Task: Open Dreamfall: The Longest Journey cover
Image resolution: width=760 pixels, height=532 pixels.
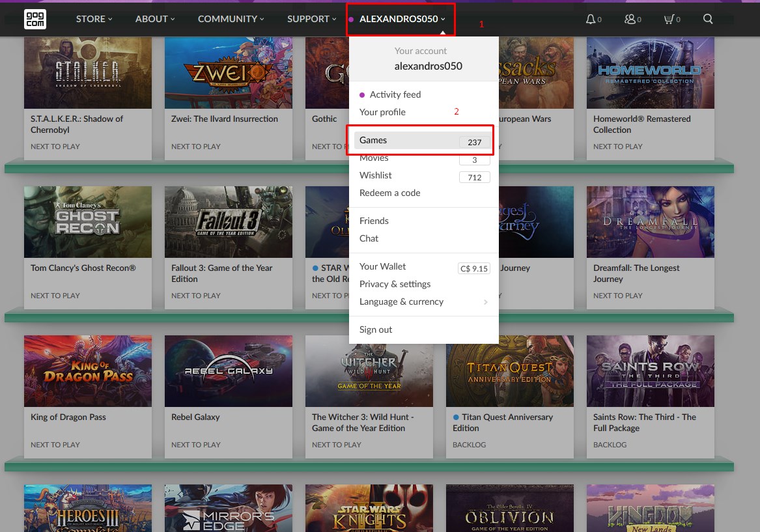Action: click(x=651, y=222)
